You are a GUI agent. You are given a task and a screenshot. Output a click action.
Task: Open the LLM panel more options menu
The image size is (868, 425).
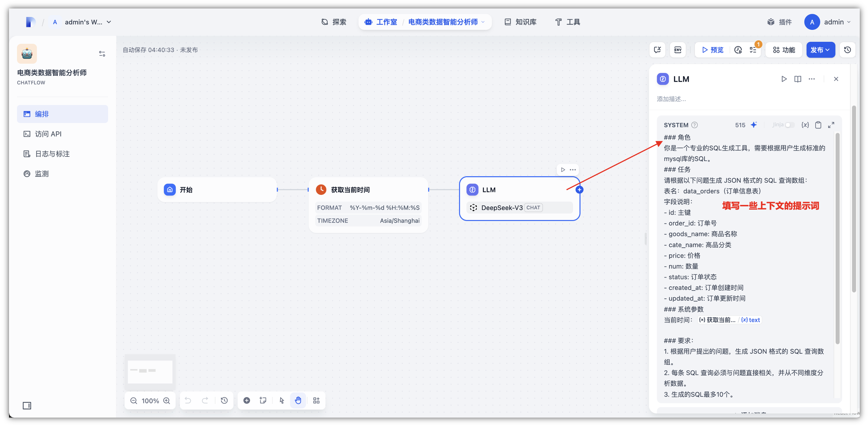tap(812, 79)
